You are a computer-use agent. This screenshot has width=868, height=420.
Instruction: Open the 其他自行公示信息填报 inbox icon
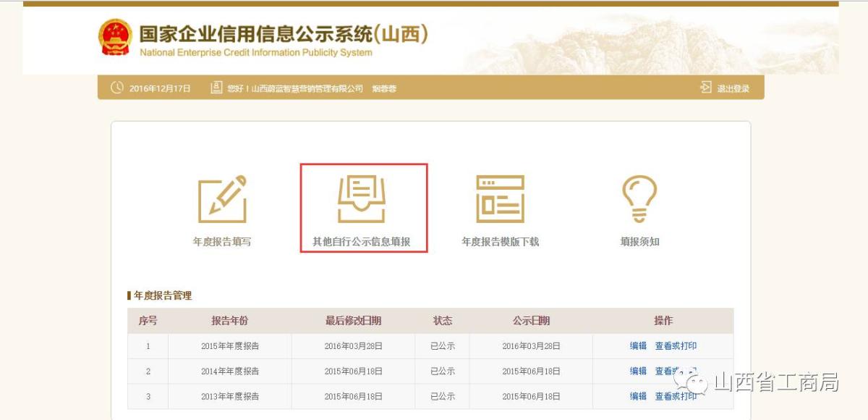click(362, 199)
